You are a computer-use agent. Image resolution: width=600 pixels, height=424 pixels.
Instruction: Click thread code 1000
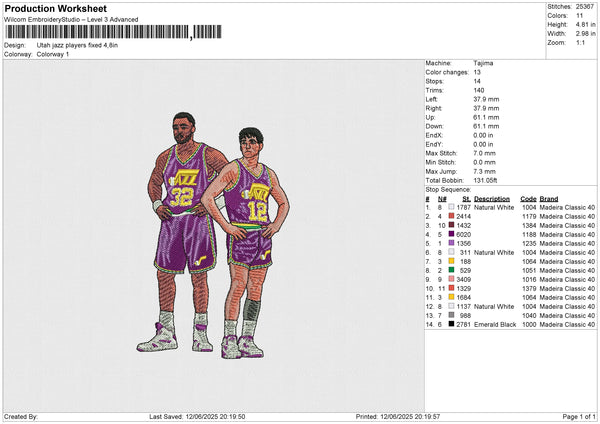click(x=529, y=325)
